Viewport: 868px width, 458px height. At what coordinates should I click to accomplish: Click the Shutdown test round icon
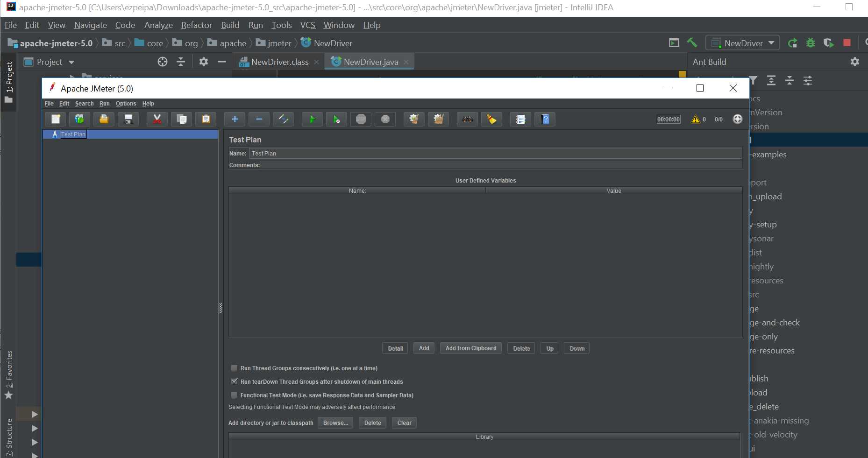[385, 119]
